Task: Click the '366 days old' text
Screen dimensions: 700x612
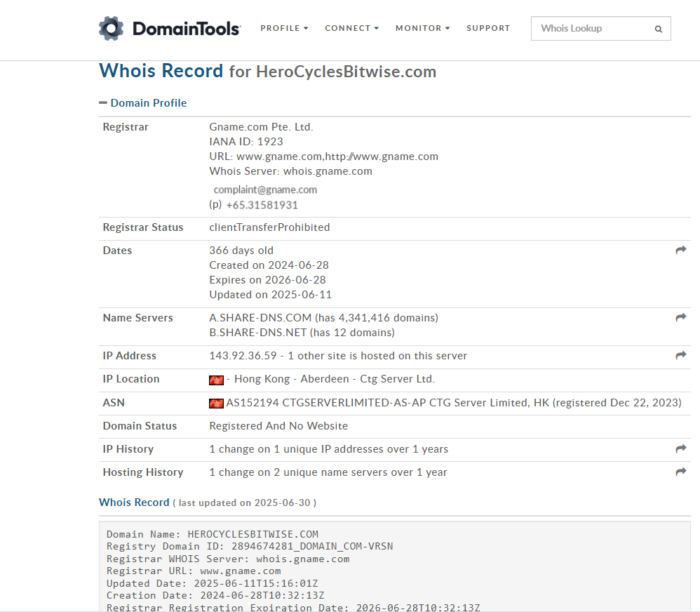Action: pyautogui.click(x=241, y=250)
